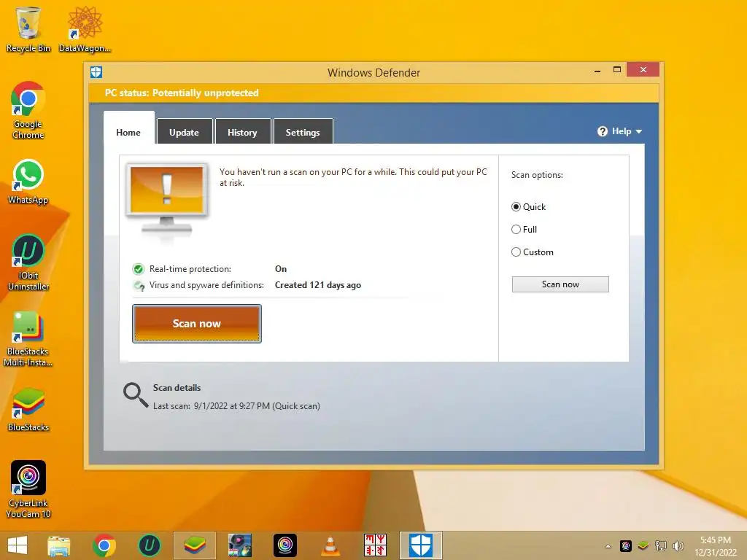Maximize the Windows Defender window
Viewport: 747px width, 560px height.
click(617, 69)
